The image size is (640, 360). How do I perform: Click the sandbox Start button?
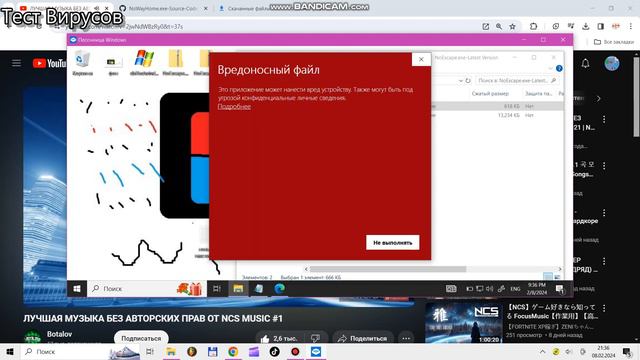(77, 289)
